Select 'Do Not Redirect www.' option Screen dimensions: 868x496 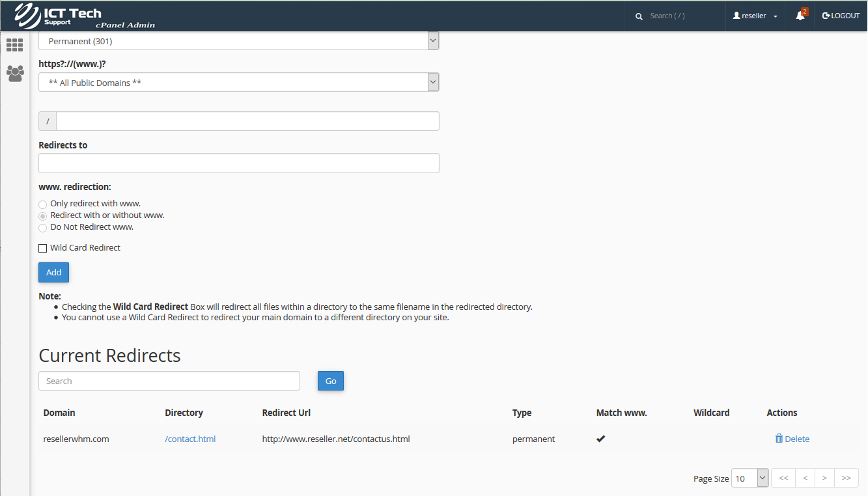tap(43, 228)
